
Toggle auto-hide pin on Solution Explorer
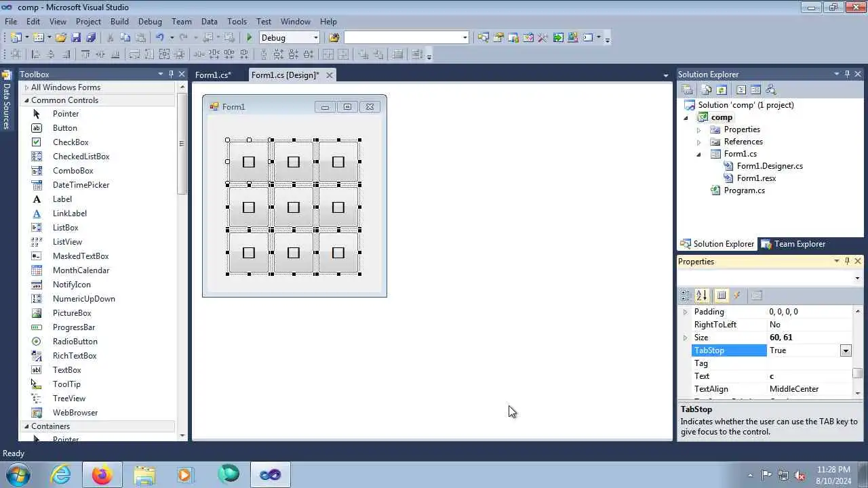[x=847, y=74]
